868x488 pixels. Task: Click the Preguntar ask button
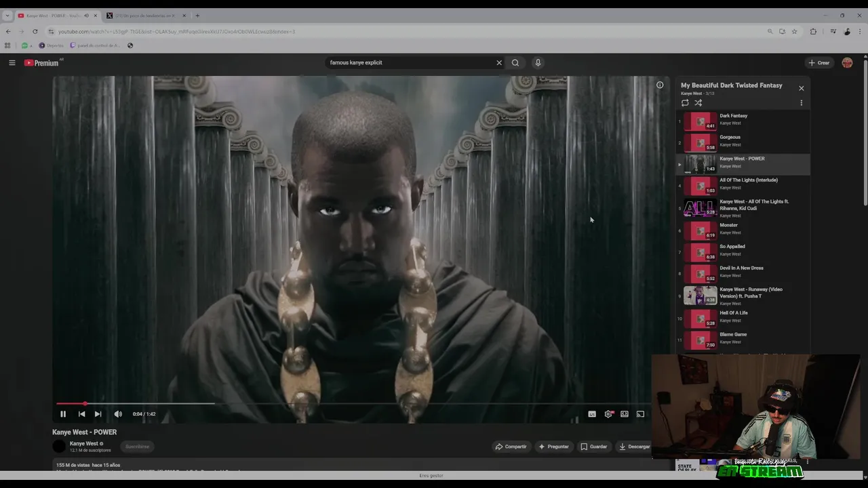(x=553, y=447)
